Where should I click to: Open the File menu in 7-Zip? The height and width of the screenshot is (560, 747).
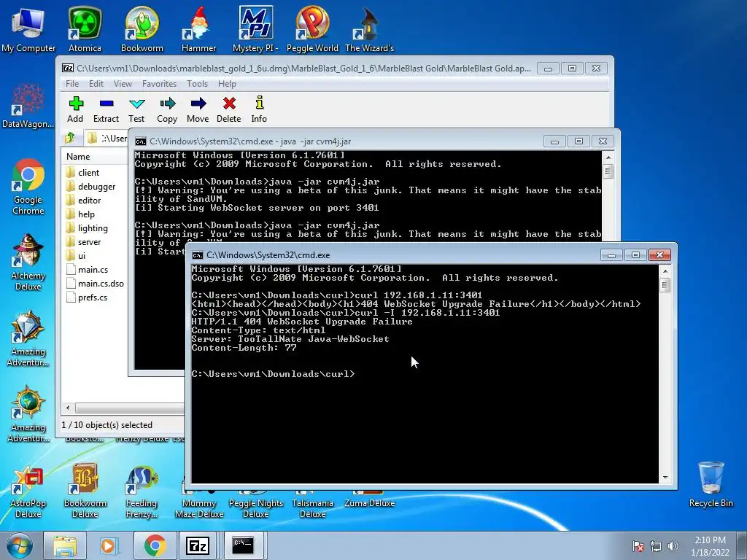click(x=72, y=84)
